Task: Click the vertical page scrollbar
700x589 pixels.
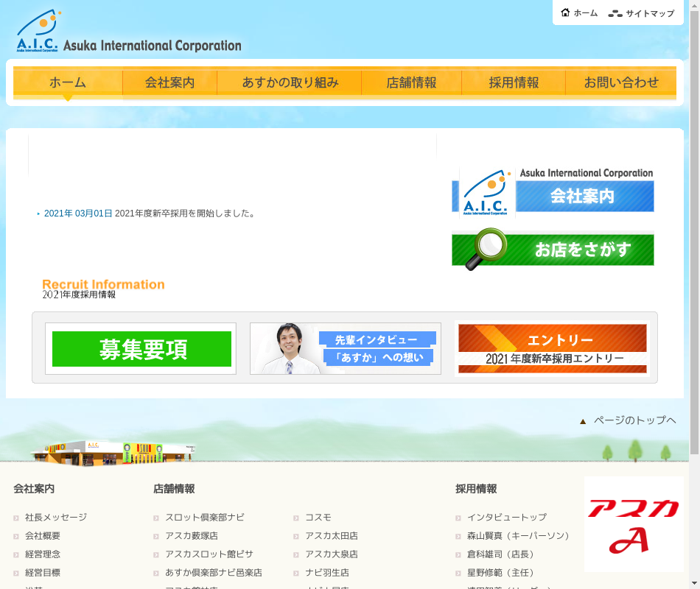Action: point(694,221)
